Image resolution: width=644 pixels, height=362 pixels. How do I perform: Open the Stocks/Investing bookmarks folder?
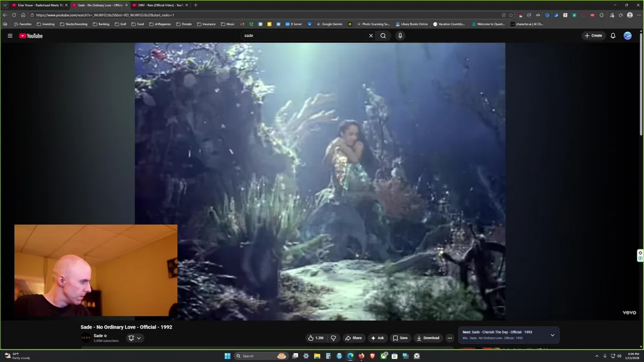click(x=73, y=24)
